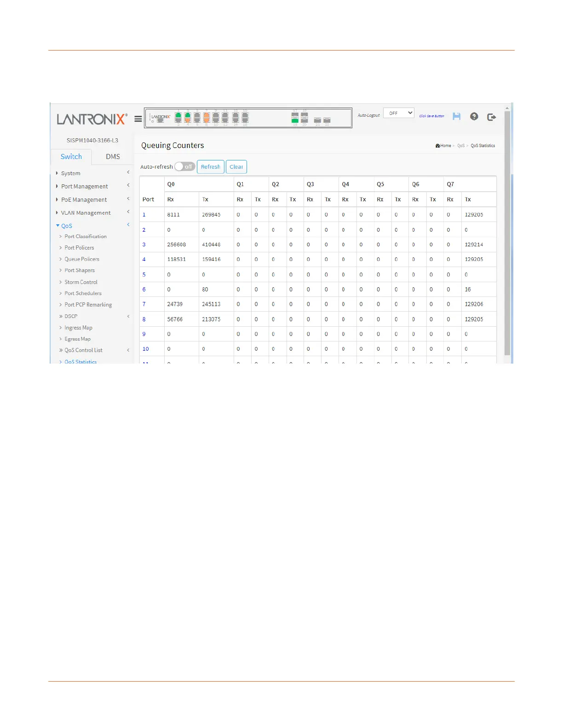Image resolution: width=563 pixels, height=728 pixels.
Task: Click the Home breadcrumb icon link
Action: click(x=443, y=146)
